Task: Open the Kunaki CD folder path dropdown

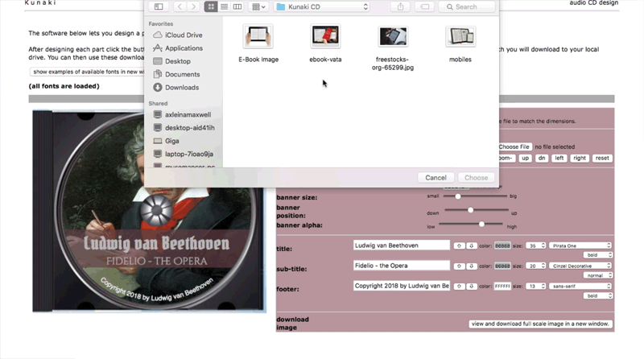Action: (x=322, y=6)
